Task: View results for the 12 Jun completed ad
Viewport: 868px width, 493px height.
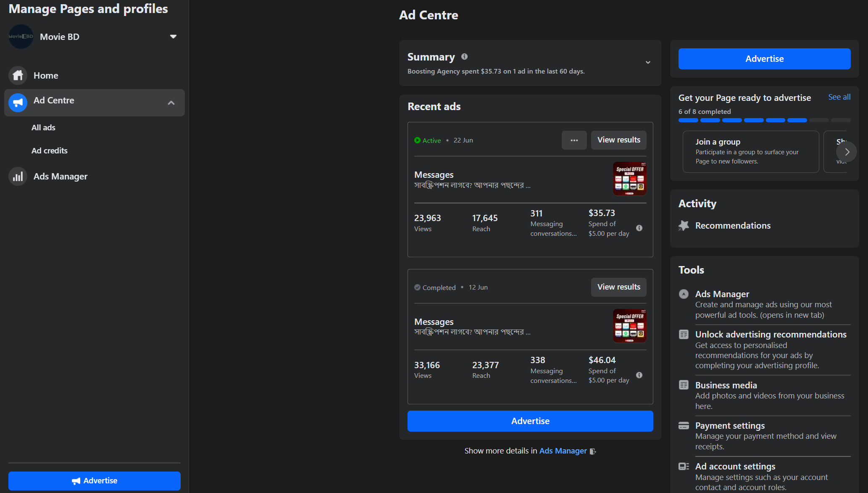Action: coord(618,287)
